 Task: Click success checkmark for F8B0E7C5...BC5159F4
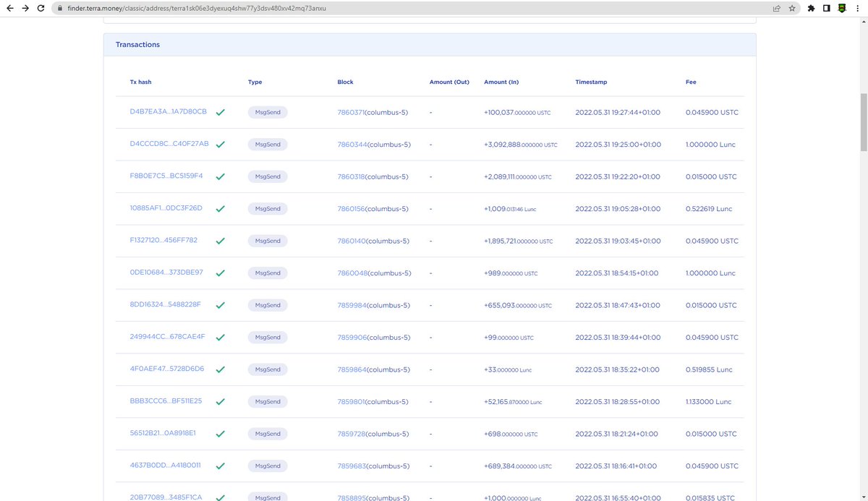point(221,176)
